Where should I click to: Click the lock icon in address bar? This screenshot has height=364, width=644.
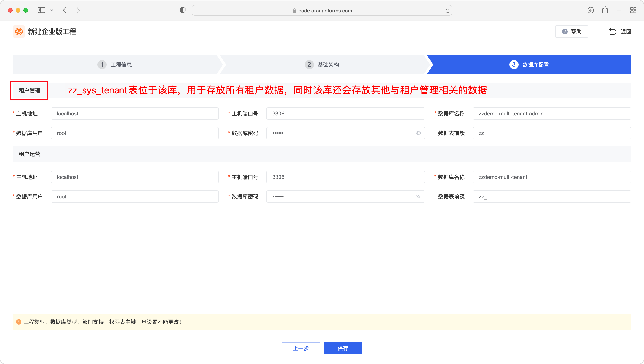click(294, 11)
